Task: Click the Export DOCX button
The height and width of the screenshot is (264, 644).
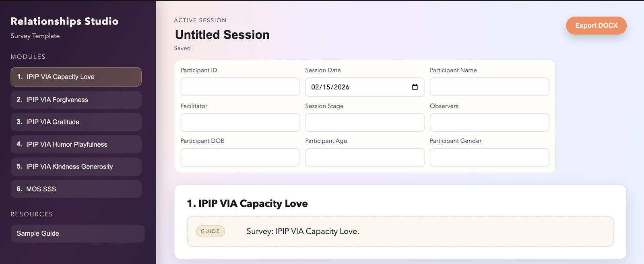Action: (x=596, y=25)
